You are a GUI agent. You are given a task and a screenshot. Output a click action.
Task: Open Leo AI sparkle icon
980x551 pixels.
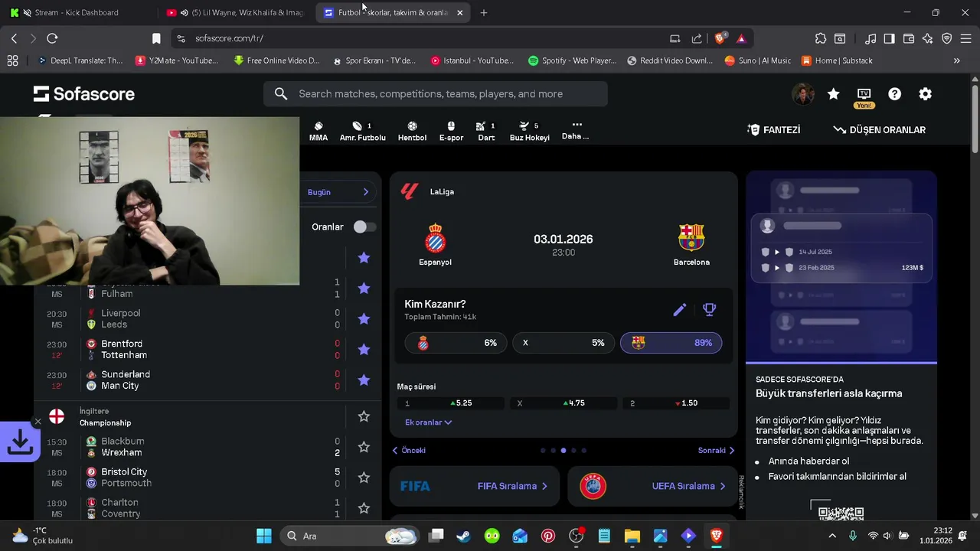tap(927, 38)
